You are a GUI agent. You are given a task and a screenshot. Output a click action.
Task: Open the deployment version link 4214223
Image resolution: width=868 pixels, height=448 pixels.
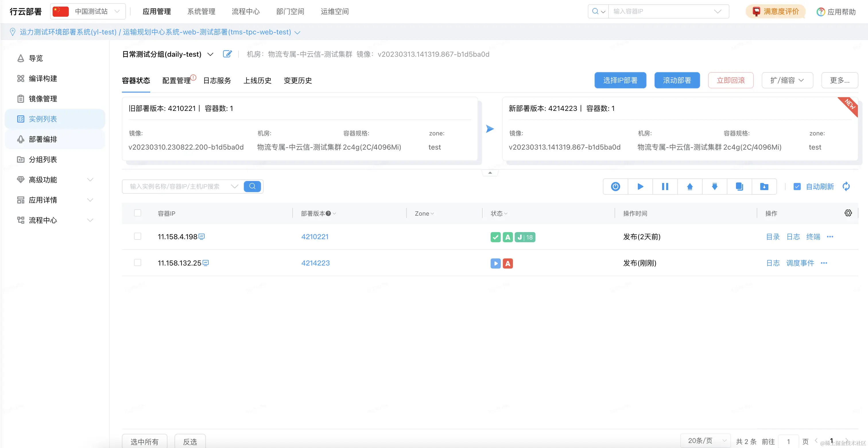[315, 263]
